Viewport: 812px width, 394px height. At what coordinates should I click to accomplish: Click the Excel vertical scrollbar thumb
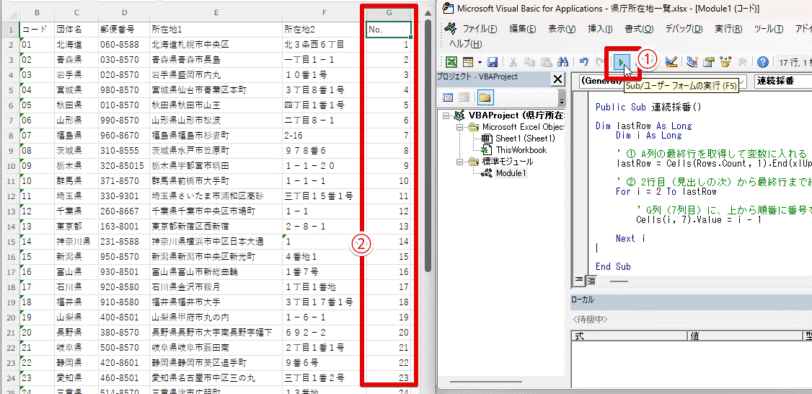428,145
